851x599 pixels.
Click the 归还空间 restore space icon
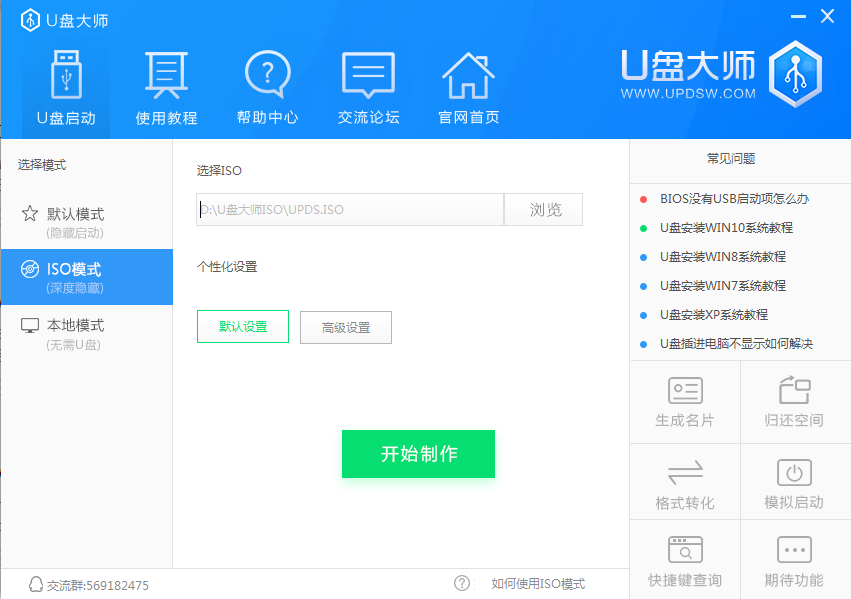coord(794,402)
